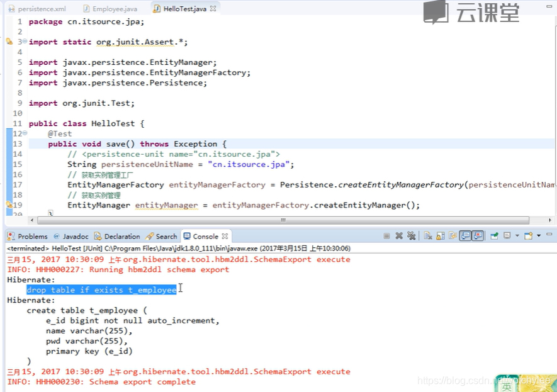Click the string literal "cn.itsource.jpa" on line 15
Viewport: 557px width, 392px height.
249,164
